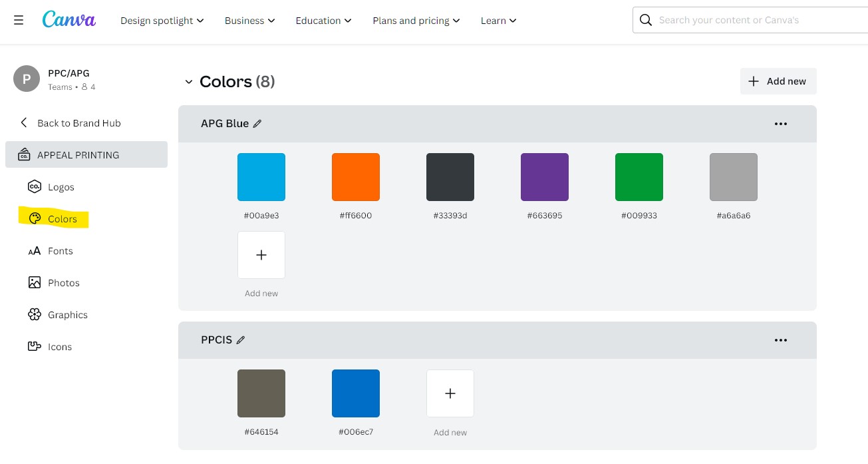The height and width of the screenshot is (464, 868).
Task: Click the Canva logo
Action: tap(69, 20)
